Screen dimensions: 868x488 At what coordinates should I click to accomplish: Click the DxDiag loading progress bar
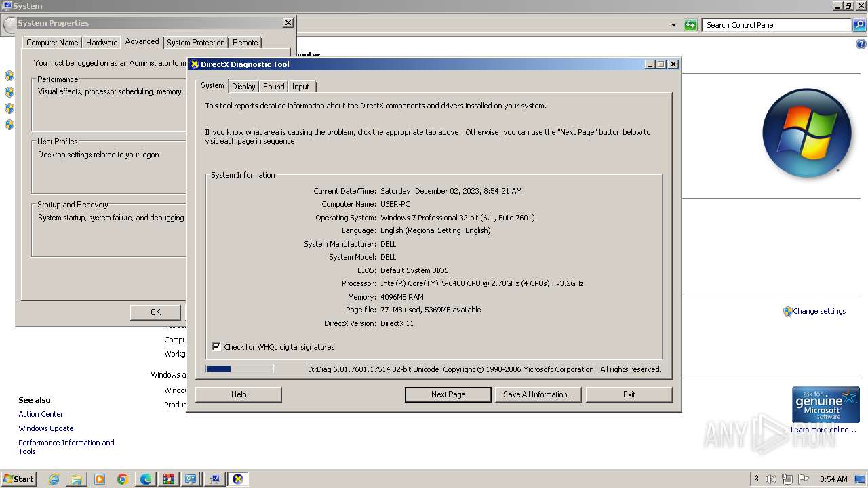coord(239,369)
